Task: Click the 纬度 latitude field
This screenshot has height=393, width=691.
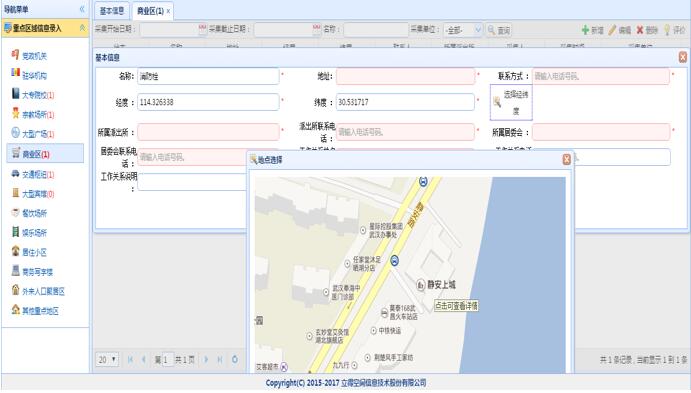Action: [x=405, y=102]
